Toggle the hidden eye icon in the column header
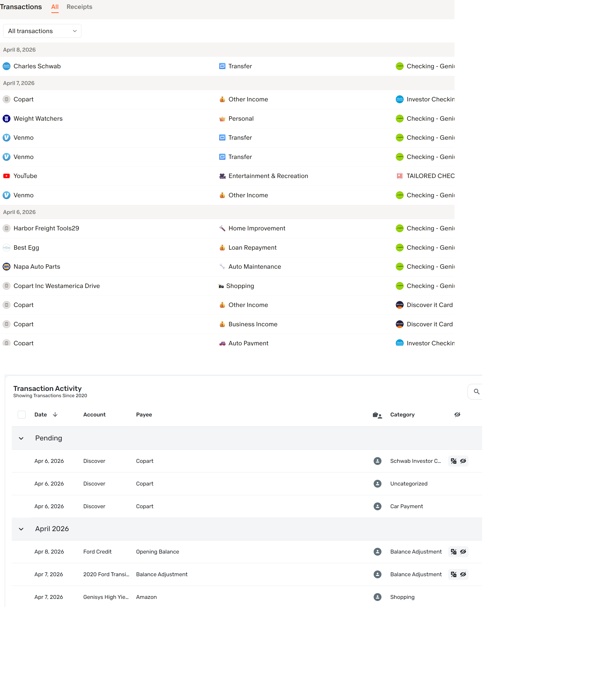Screen dimensions: 613x700 tap(457, 414)
